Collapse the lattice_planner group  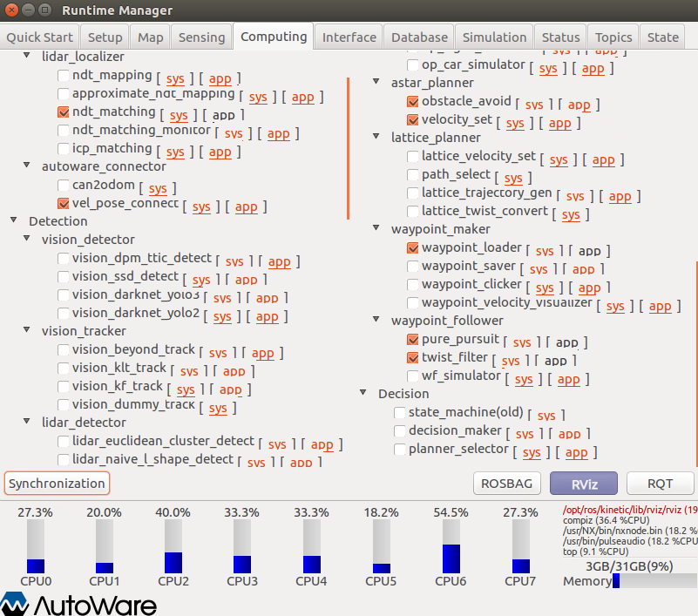376,136
